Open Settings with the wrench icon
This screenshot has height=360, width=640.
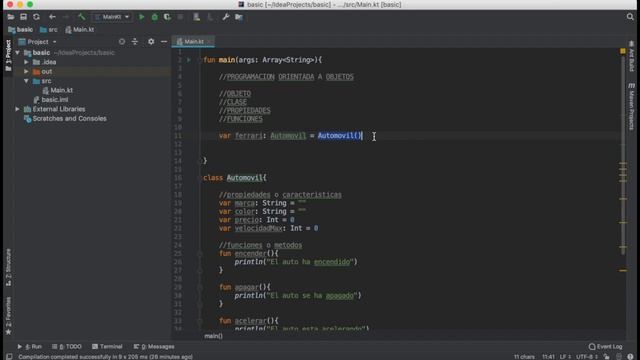point(225,17)
